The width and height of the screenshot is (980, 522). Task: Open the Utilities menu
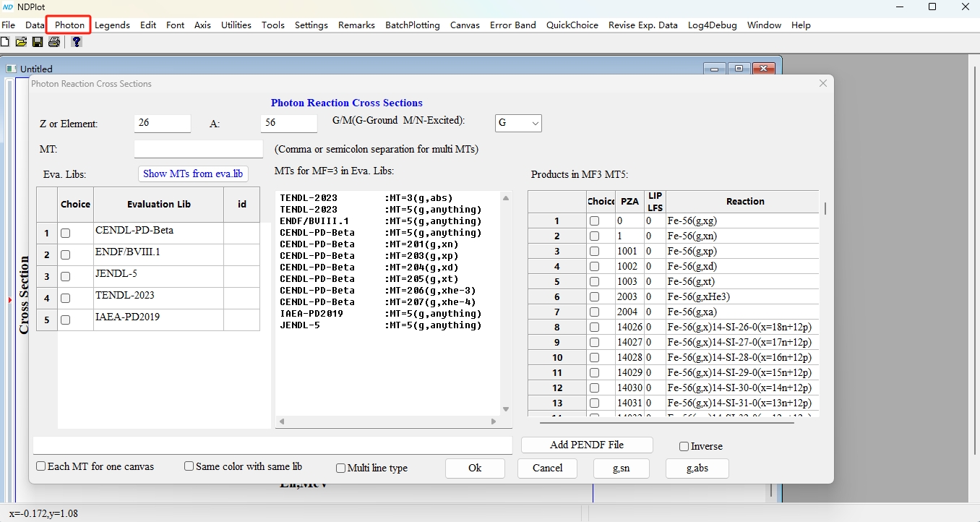pos(236,25)
